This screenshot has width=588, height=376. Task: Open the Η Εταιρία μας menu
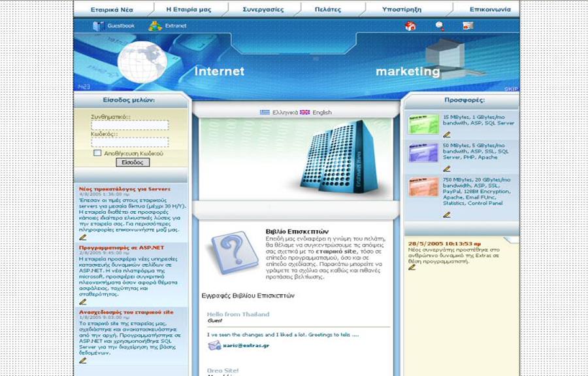[x=189, y=9]
